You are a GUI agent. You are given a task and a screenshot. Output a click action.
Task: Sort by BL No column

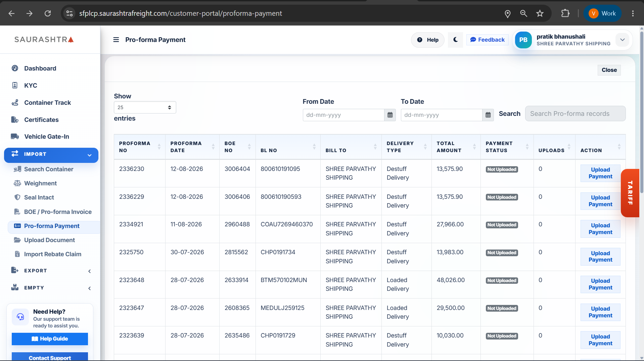coord(288,147)
